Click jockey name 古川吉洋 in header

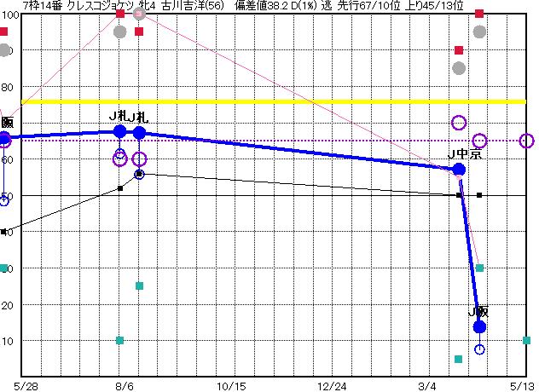177,6
